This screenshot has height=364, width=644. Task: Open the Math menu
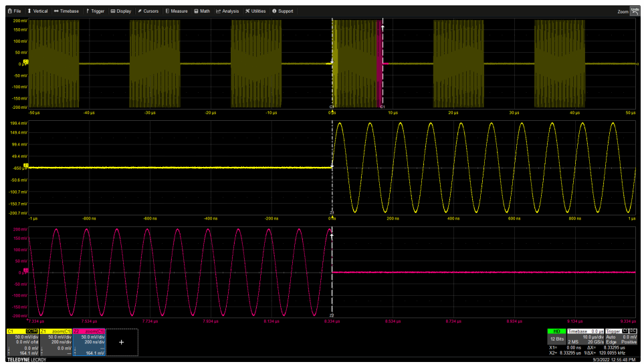click(x=201, y=11)
